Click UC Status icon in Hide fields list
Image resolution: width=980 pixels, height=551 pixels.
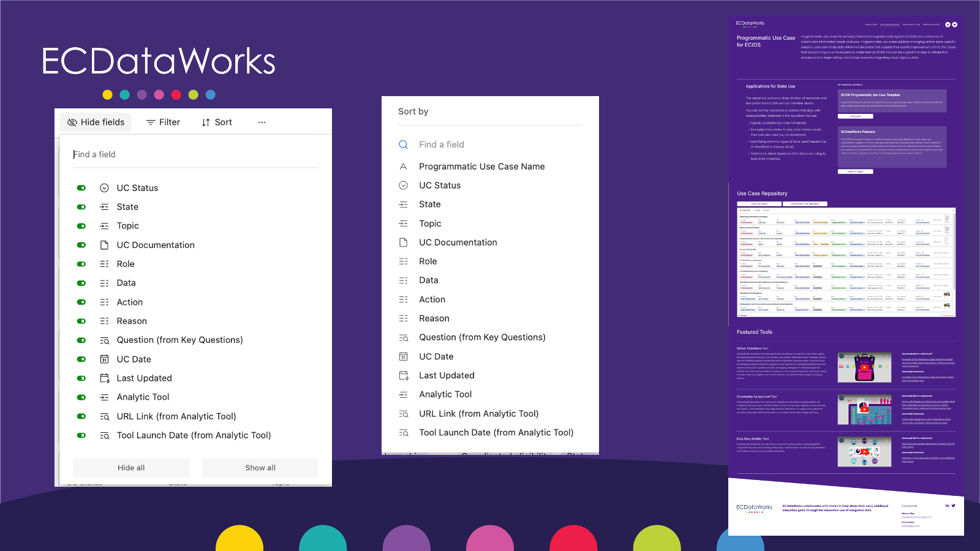click(x=104, y=188)
